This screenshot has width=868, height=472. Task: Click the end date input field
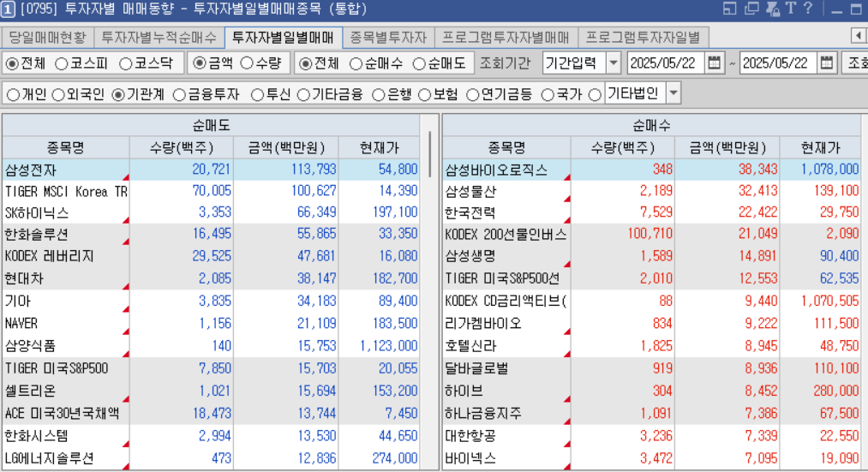778,63
